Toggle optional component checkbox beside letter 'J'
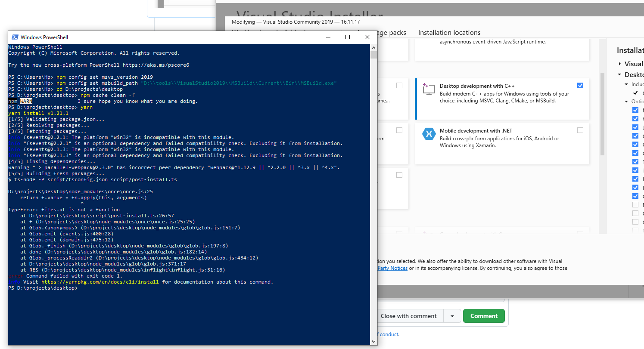Viewport: 644px width, 349px height. pos(635,127)
